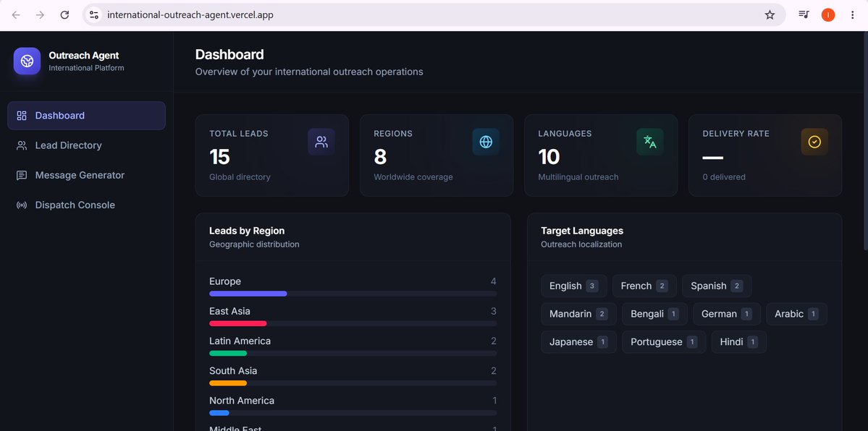Click the 'Global directory' caption
The height and width of the screenshot is (431, 868).
[240, 177]
